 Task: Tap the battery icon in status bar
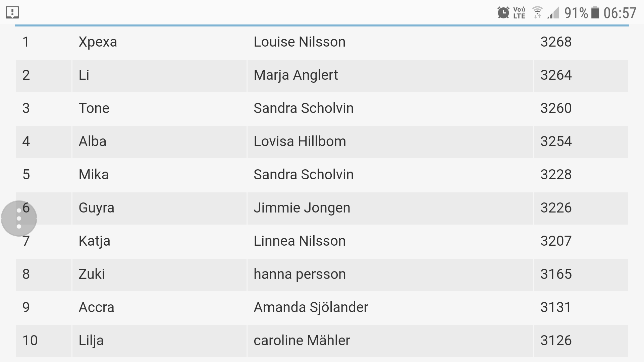click(595, 13)
